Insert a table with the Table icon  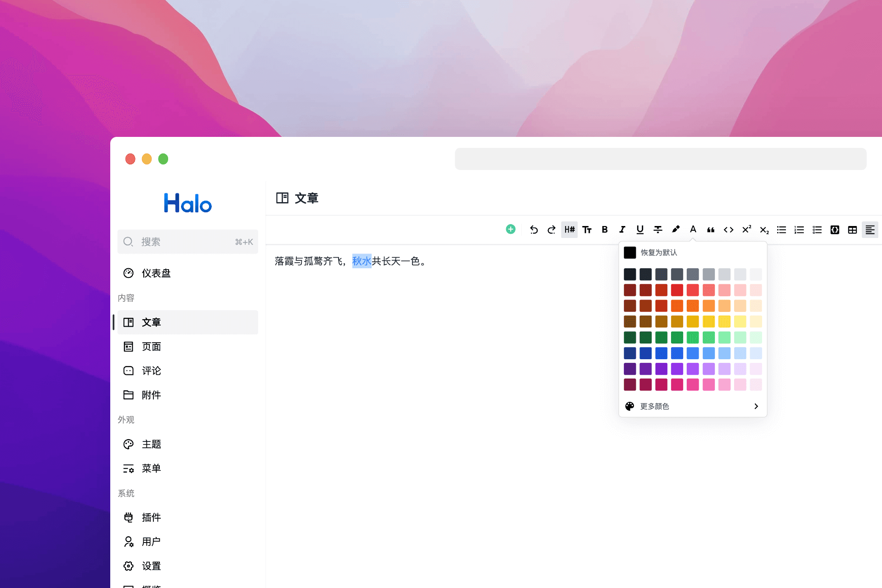pos(853,230)
